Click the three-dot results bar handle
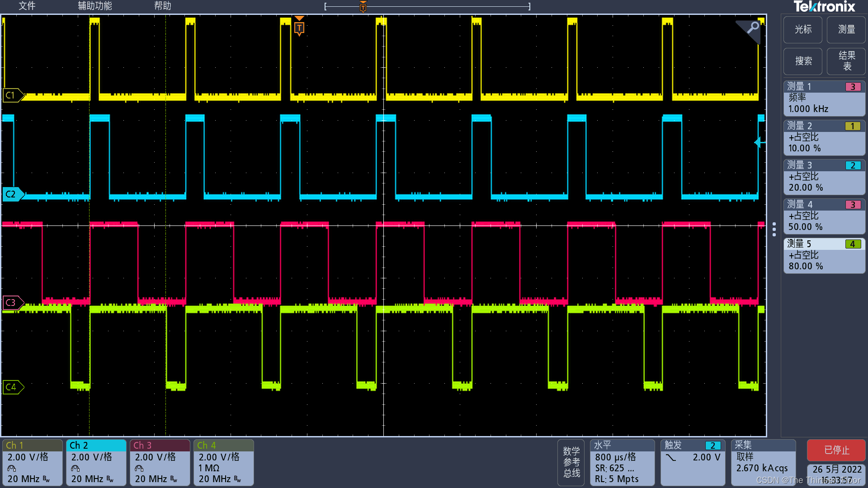 (774, 229)
